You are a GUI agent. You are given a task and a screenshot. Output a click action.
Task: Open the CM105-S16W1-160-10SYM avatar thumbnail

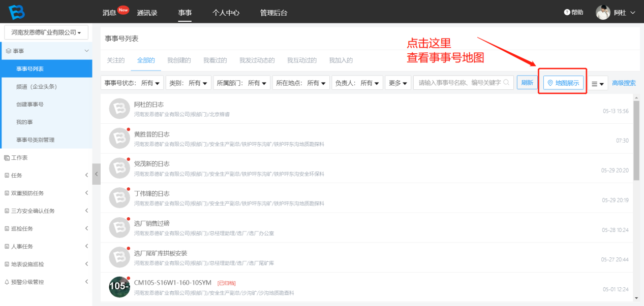[119, 287]
